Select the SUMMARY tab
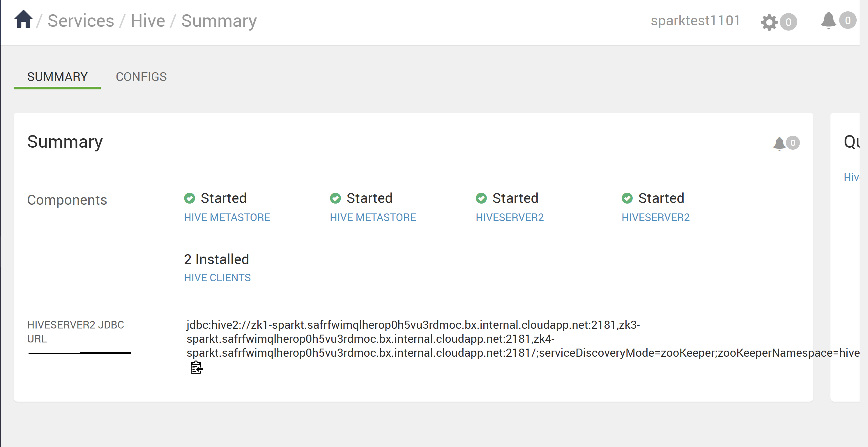 click(57, 77)
